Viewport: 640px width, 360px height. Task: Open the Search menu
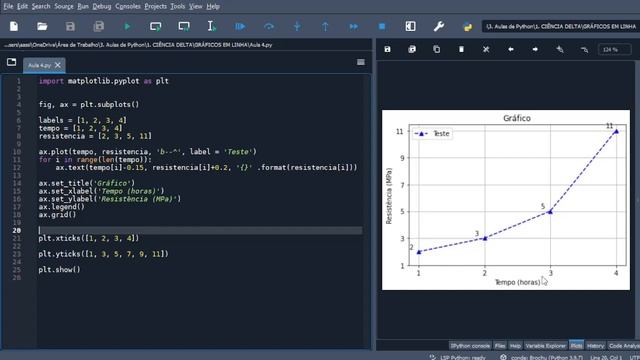[41, 7]
